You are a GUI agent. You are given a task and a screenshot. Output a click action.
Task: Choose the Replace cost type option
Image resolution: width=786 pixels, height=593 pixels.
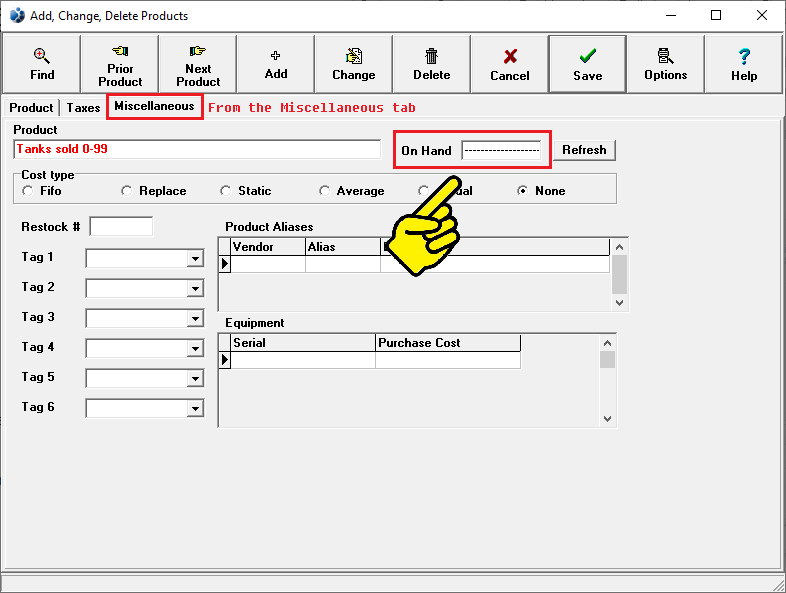coord(126,191)
